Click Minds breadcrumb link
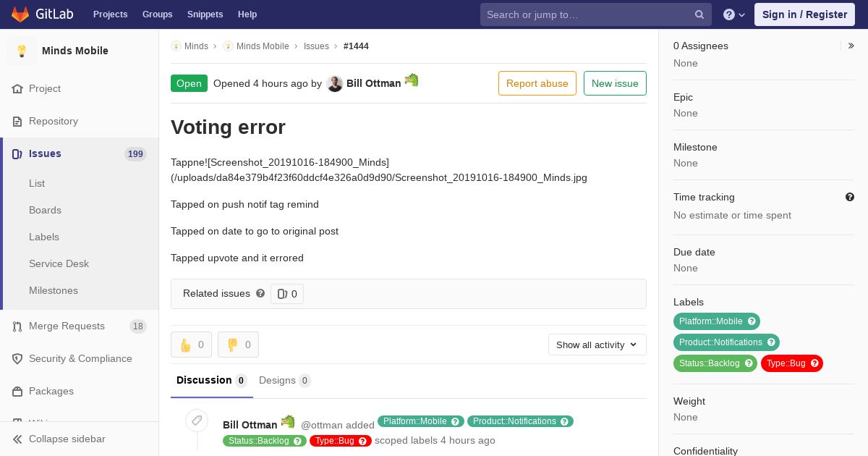The width and height of the screenshot is (868, 456). tap(196, 46)
